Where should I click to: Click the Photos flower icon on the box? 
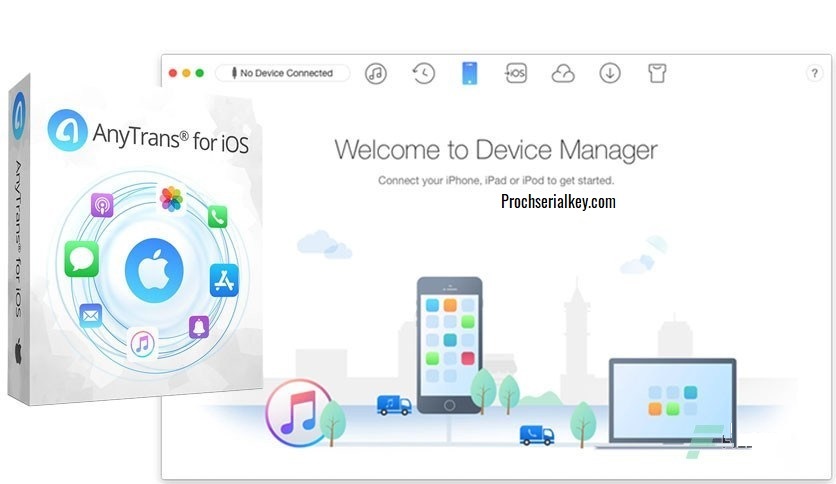coord(171,199)
